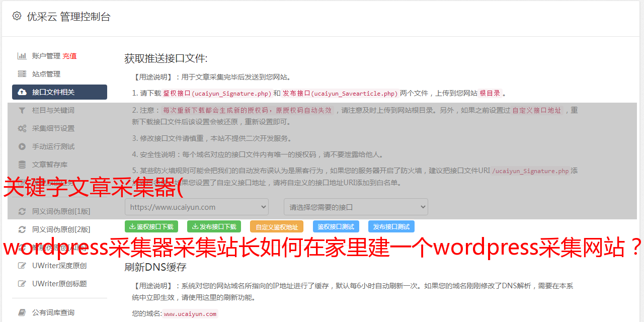The width and height of the screenshot is (644, 322).
Task: Click the orange 自定义鉴权地址 button
Action: [x=277, y=227]
